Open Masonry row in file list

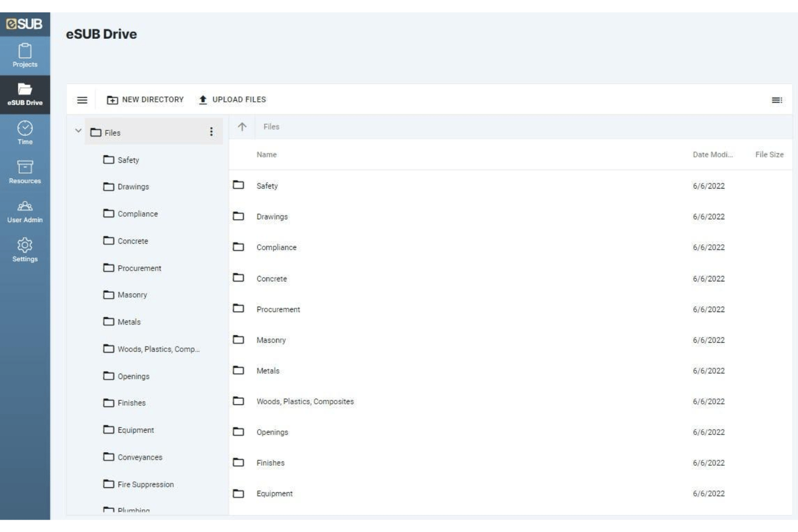pyautogui.click(x=511, y=340)
